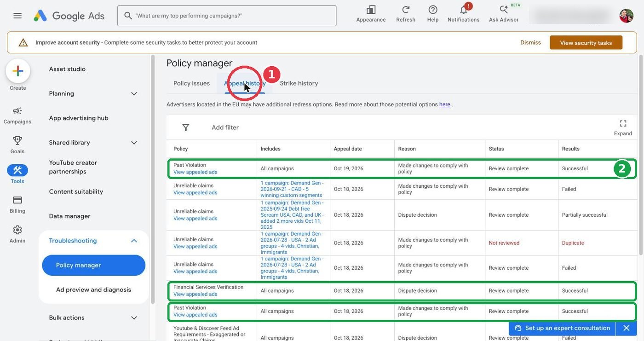
Task: Open the account profile avatar
Action: tap(626, 16)
